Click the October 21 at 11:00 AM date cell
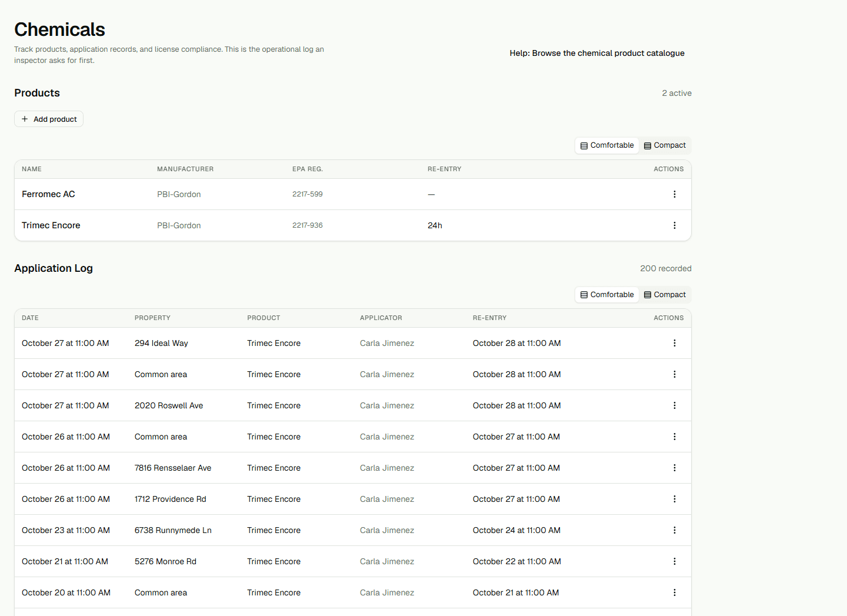847x616 pixels. tap(65, 561)
